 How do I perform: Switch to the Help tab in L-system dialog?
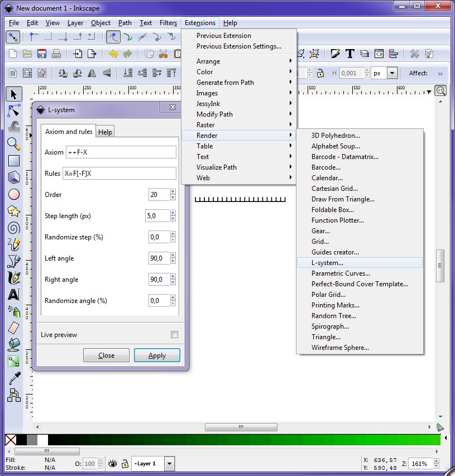(105, 132)
